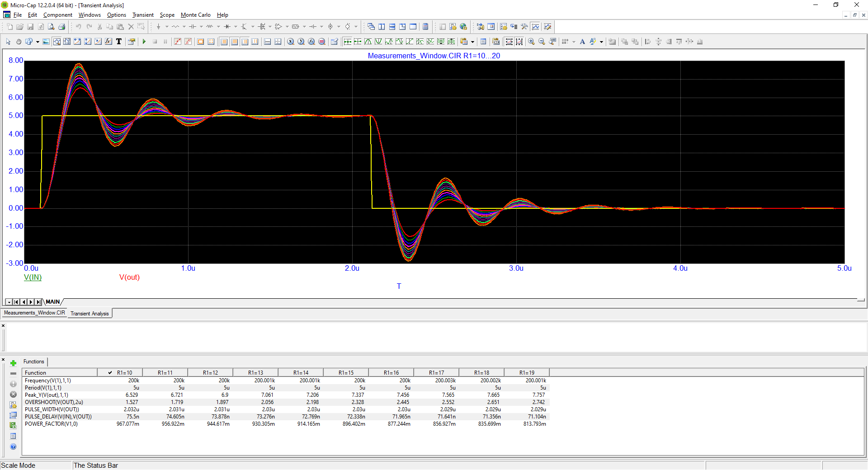Open the page list dropdown arrow

pos(9,302)
